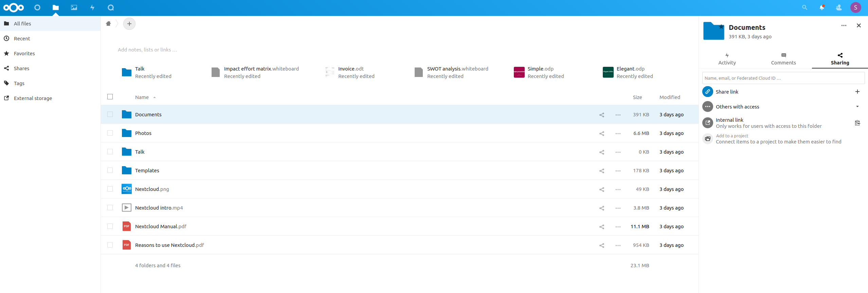Toggle the favorite star on Documents folder icon
This screenshot has height=293, width=868.
tap(721, 26)
